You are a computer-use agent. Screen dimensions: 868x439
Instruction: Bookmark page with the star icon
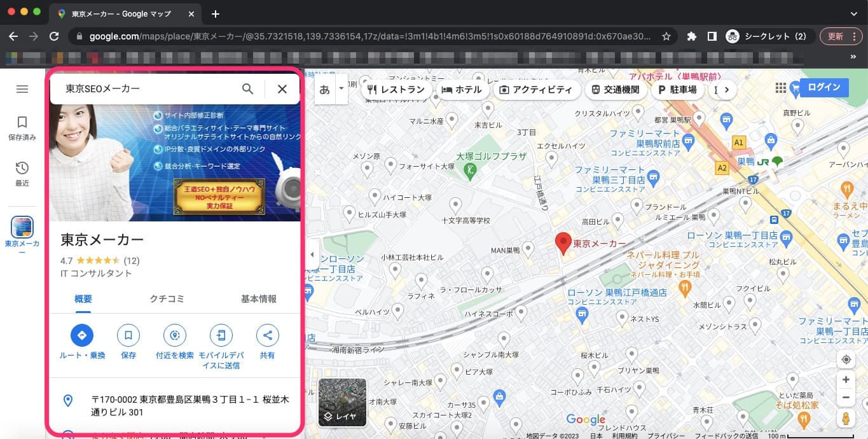coord(666,36)
